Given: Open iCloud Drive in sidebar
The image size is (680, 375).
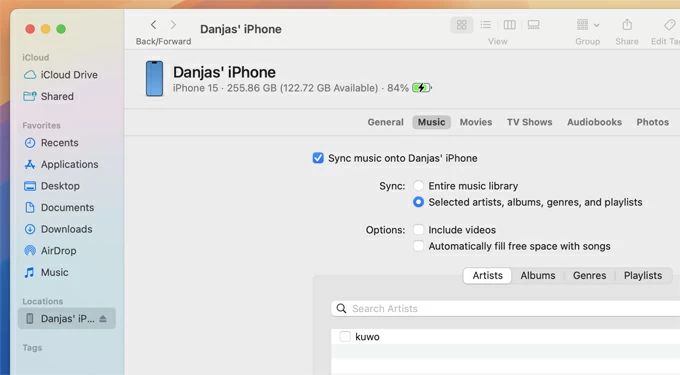Looking at the screenshot, I should tap(60, 75).
